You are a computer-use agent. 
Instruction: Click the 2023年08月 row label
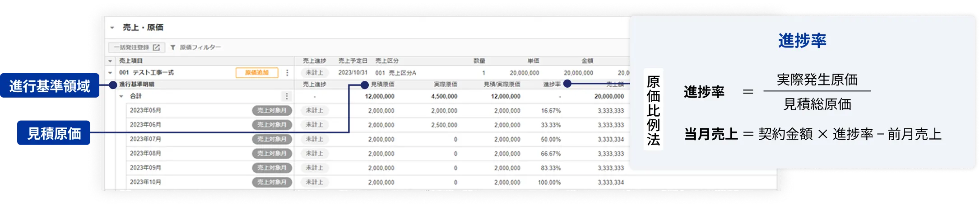pyautogui.click(x=145, y=154)
